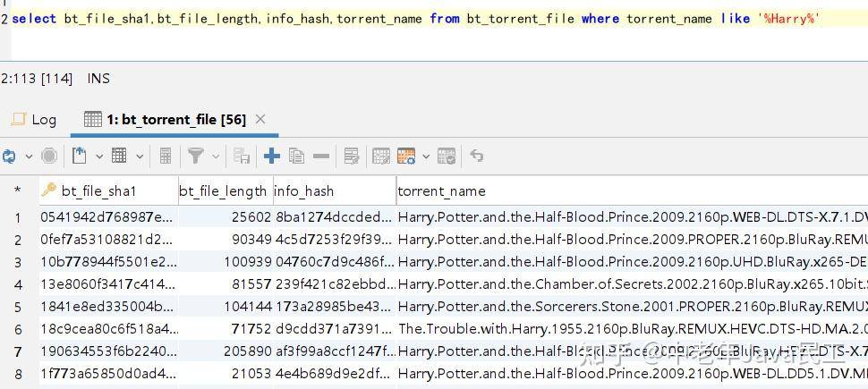Click info_hash cell 'd9cdd371a7391...'
This screenshot has height=389, width=868.
335,329
